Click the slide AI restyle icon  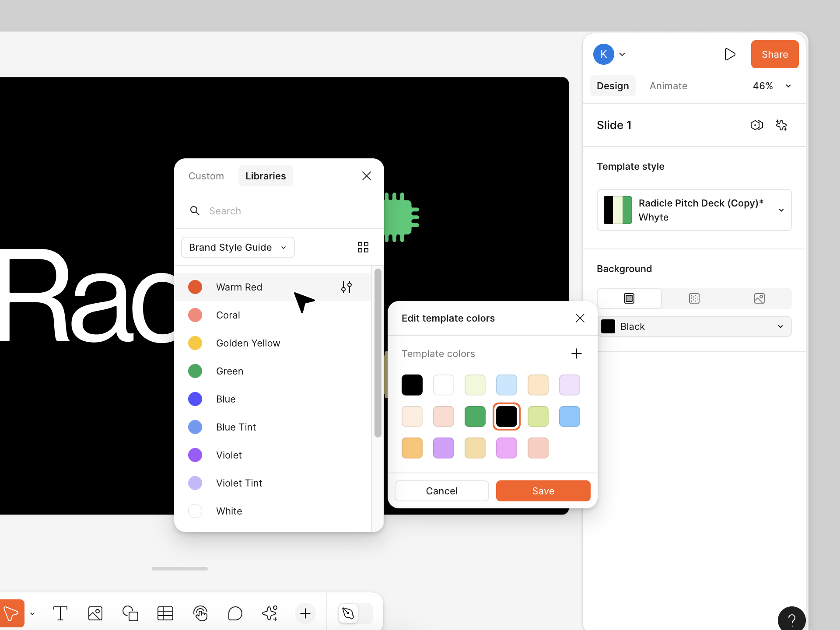point(781,125)
